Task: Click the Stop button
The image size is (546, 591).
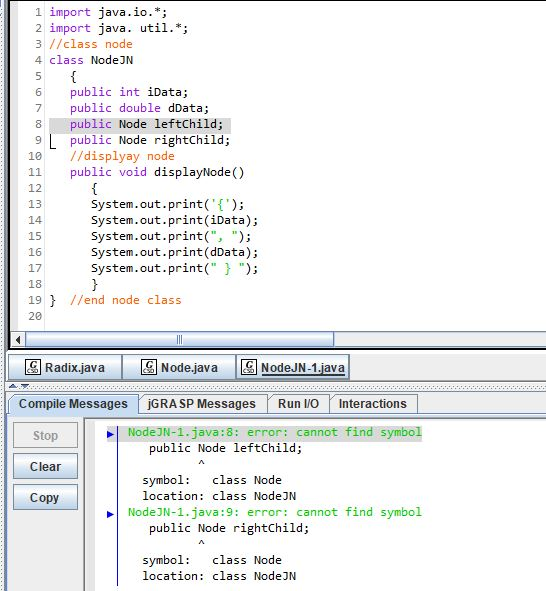Action: point(45,435)
